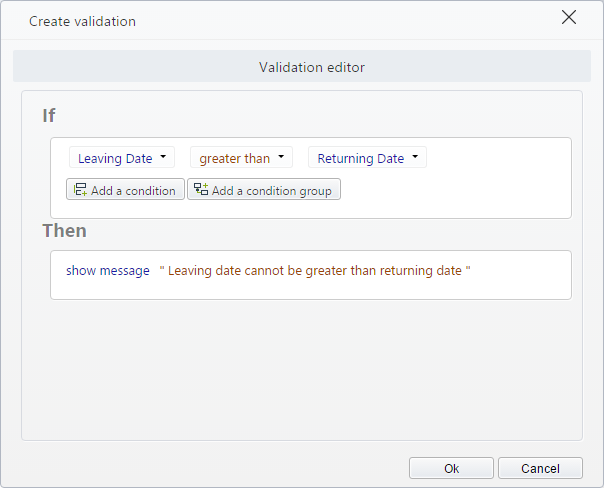The width and height of the screenshot is (604, 488).
Task: Click the Create validation title text
Action: 82,22
